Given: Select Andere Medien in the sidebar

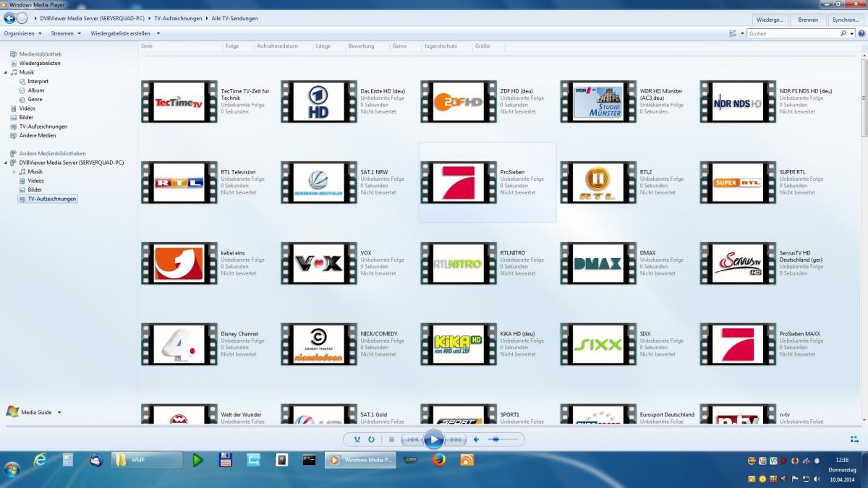Looking at the screenshot, I should click(x=37, y=135).
